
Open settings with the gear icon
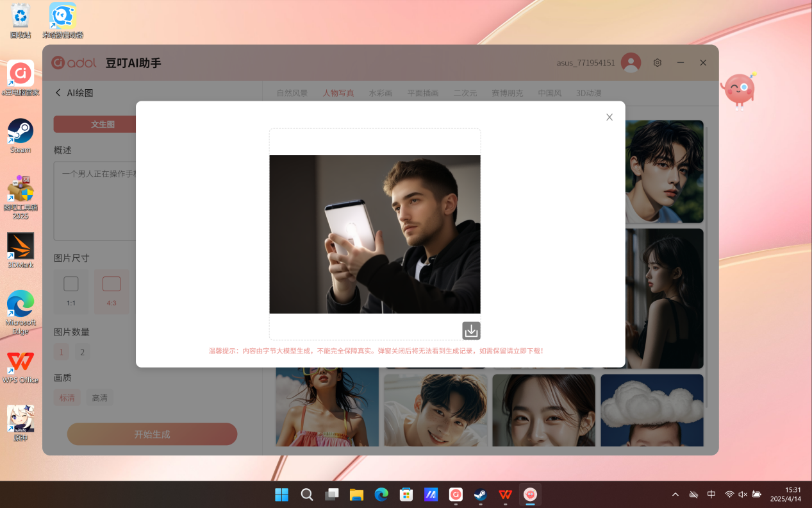coord(657,63)
